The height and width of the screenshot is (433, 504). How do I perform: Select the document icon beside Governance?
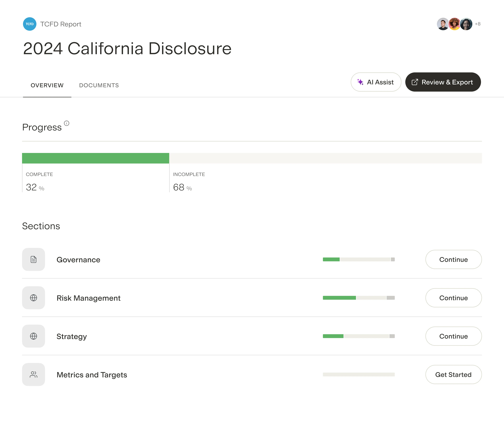(33, 259)
